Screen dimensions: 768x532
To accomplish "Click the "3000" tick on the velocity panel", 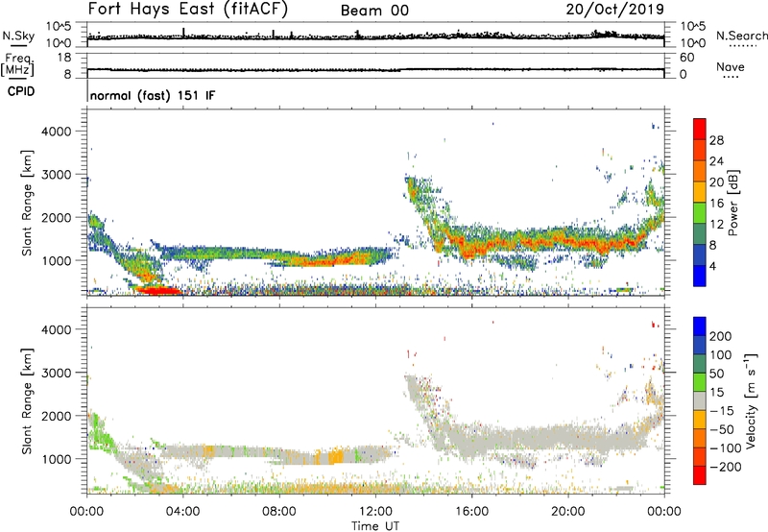I will (x=57, y=373).
